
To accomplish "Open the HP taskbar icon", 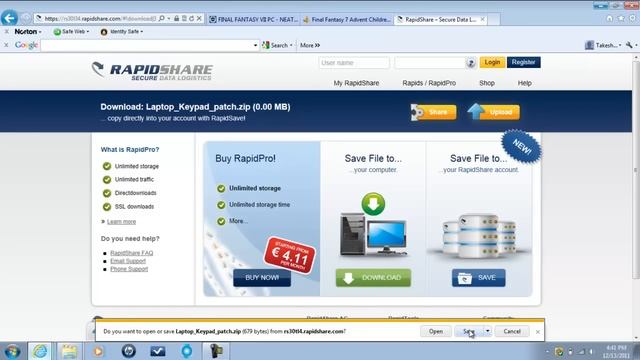I will click(x=128, y=351).
